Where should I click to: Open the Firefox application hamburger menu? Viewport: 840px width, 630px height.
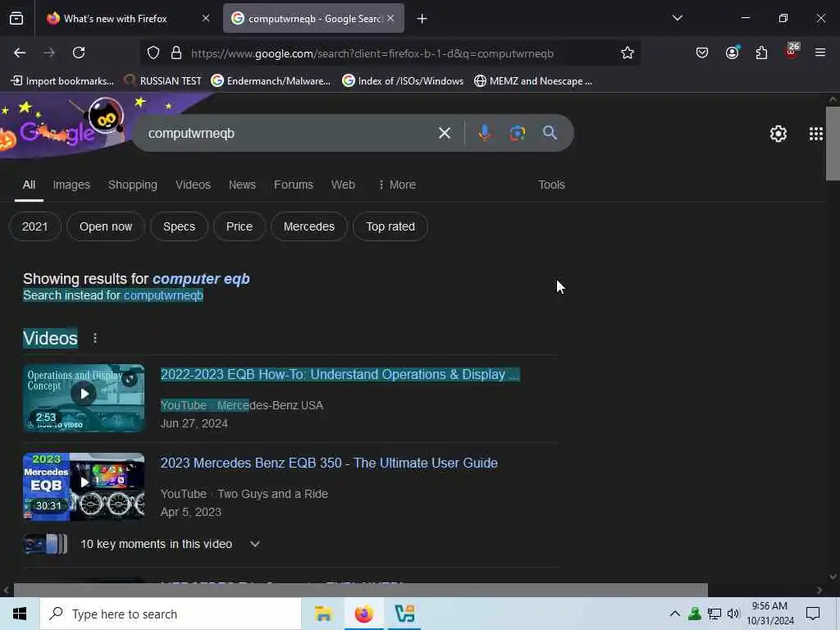(x=819, y=52)
